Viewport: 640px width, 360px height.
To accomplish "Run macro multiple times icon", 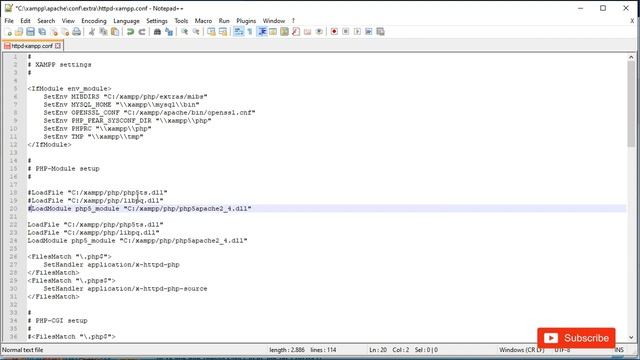I will coord(369,32).
